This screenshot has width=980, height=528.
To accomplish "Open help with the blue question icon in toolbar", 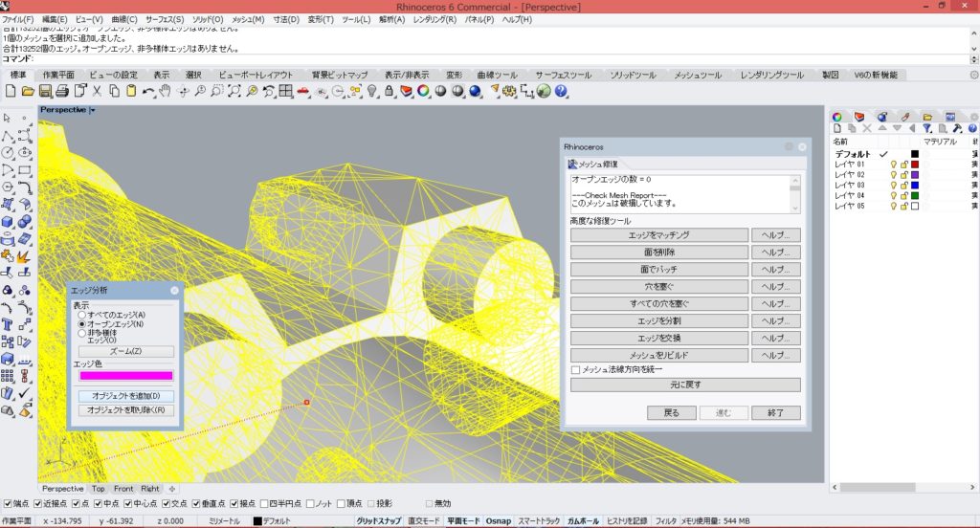I will click(561, 91).
